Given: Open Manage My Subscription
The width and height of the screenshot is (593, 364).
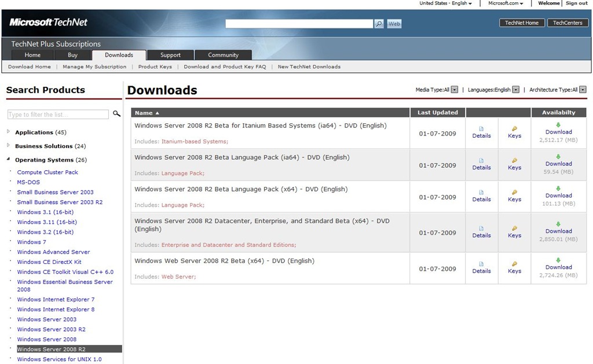Looking at the screenshot, I should [94, 67].
